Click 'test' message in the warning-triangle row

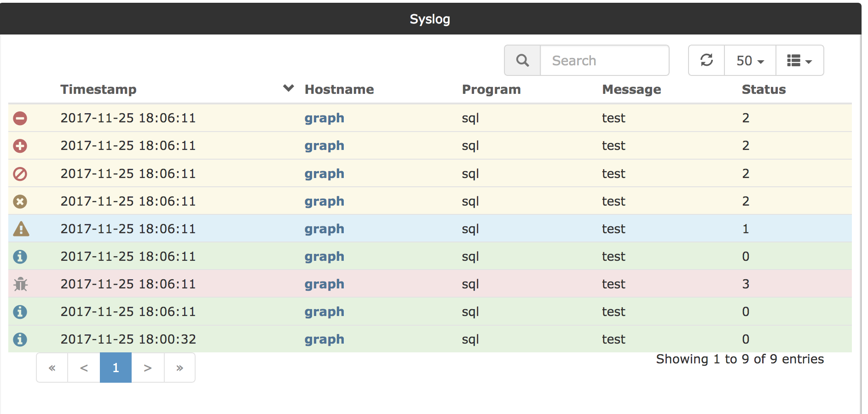(x=613, y=229)
